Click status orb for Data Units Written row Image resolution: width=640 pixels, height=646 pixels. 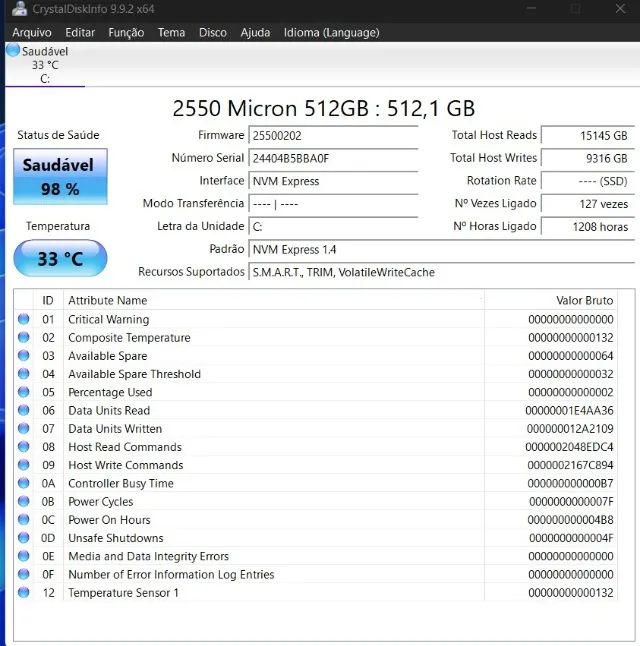click(24, 428)
